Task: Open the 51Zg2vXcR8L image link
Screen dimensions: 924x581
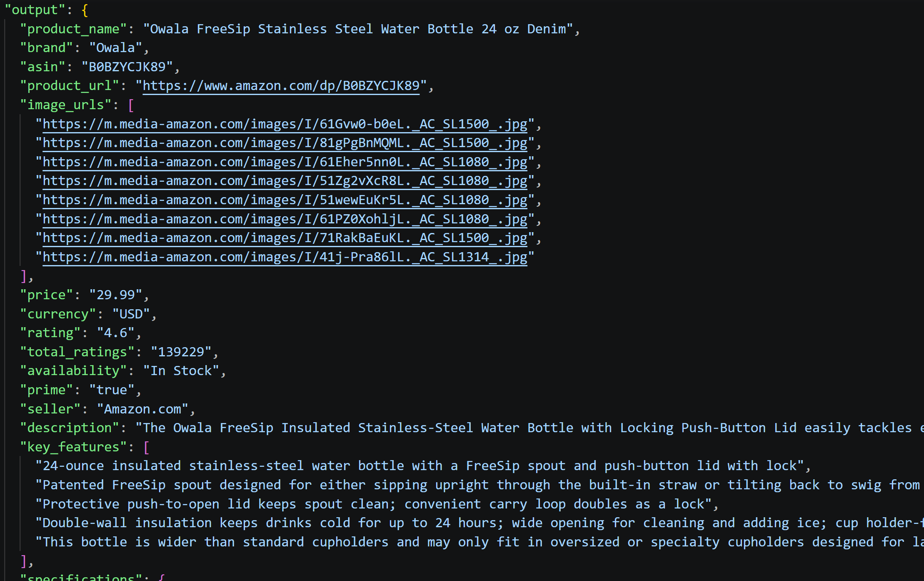Action: coord(285,181)
